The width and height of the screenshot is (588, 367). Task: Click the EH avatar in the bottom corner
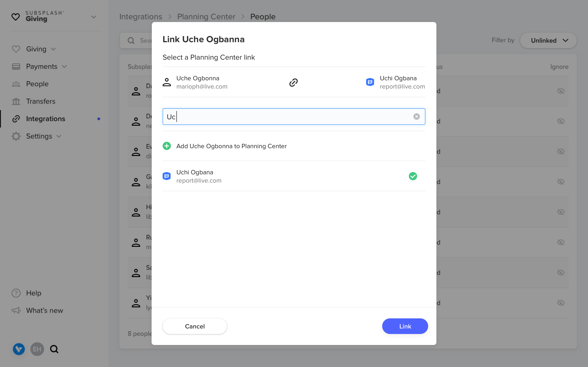[37, 349]
